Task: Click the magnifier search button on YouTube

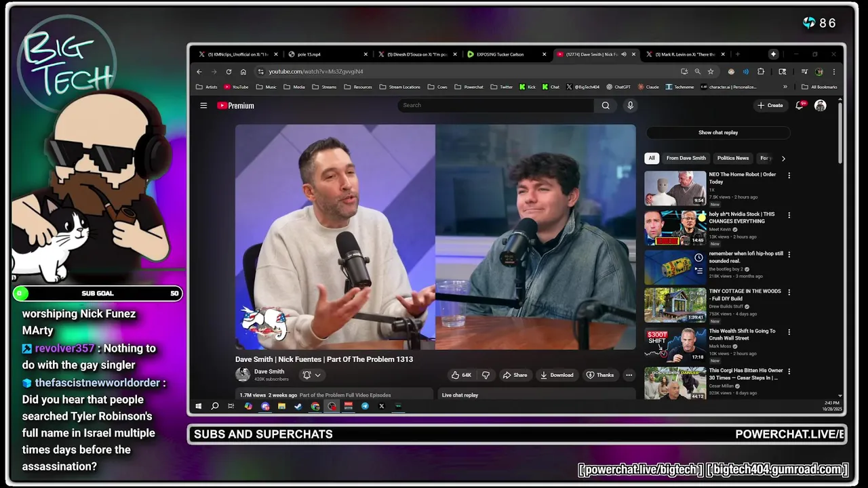Action: pos(606,105)
